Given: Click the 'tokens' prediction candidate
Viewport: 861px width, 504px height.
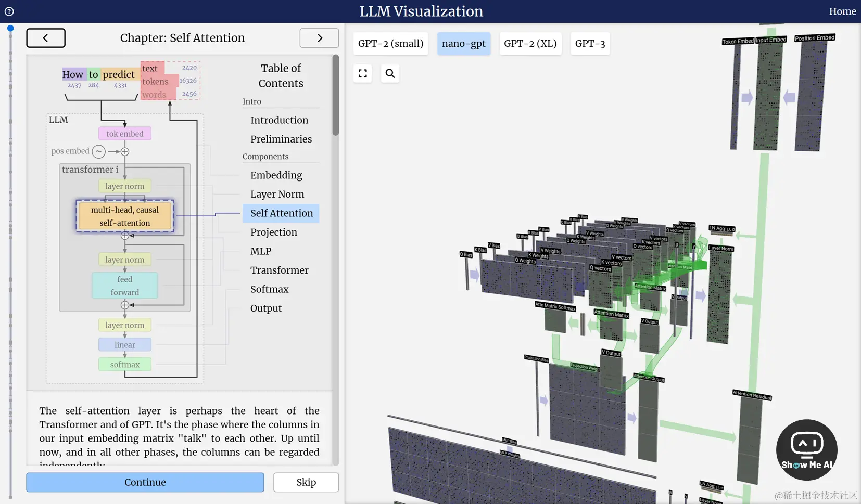Looking at the screenshot, I should [x=155, y=81].
